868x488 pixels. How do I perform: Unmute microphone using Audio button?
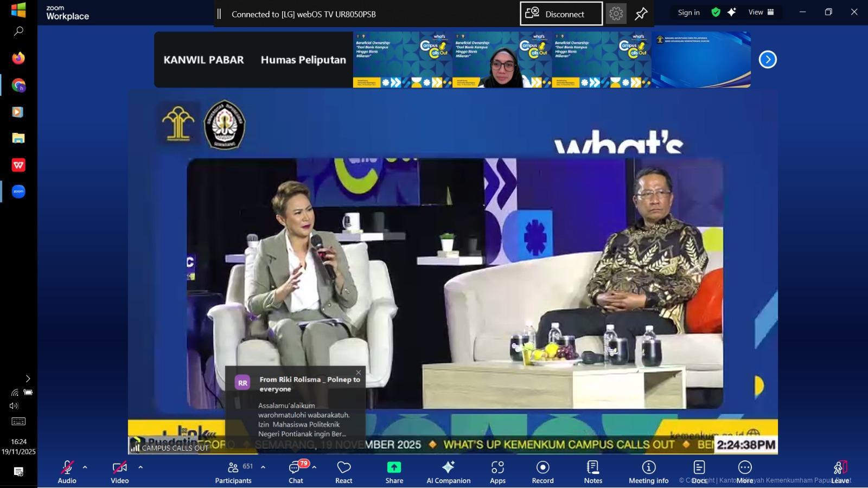pos(67,471)
